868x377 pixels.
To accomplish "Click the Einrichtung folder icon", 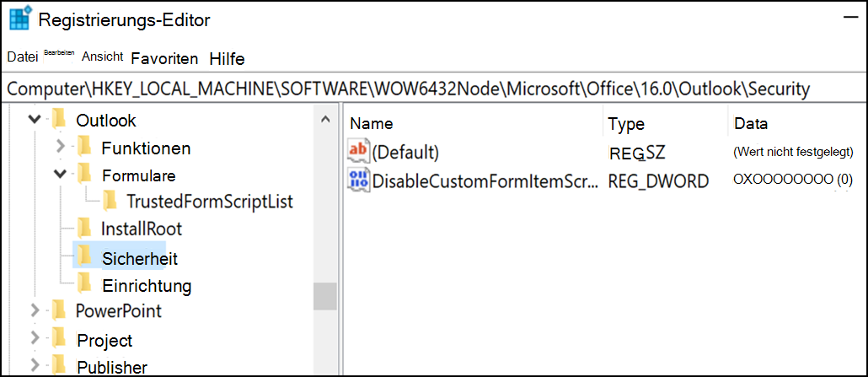I will [x=84, y=284].
